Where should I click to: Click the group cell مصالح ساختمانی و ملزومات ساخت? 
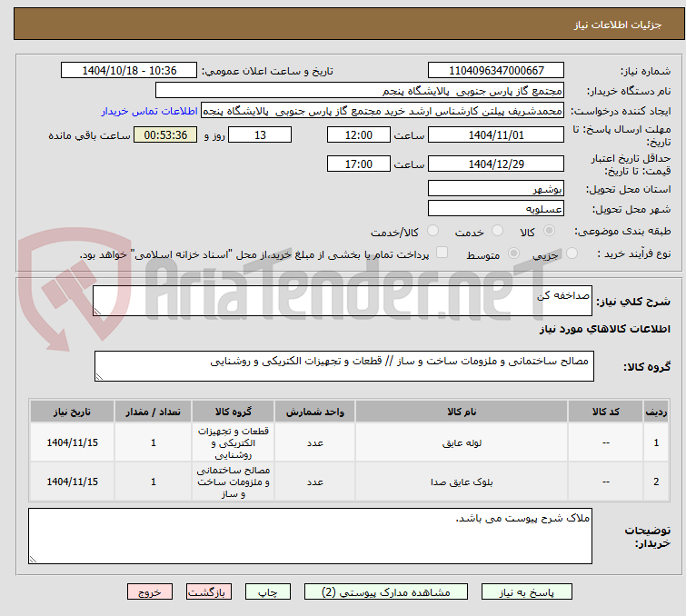point(234,482)
